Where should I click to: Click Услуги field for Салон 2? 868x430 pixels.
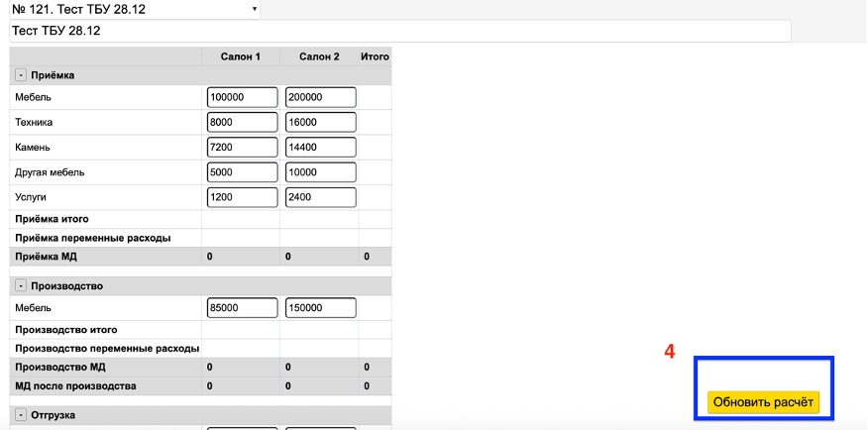pyautogui.click(x=320, y=197)
